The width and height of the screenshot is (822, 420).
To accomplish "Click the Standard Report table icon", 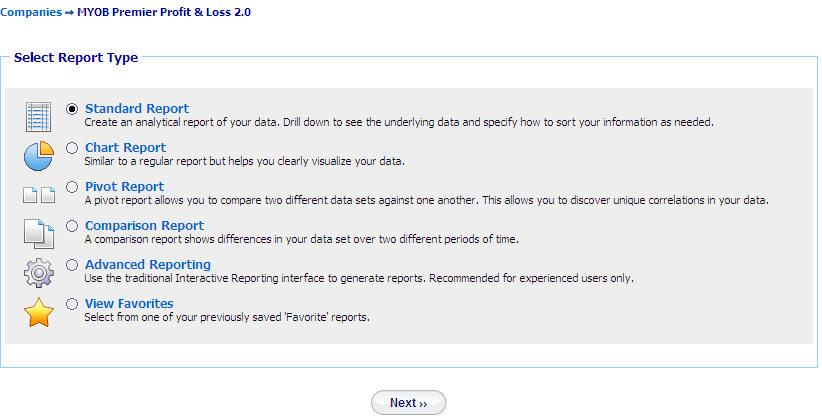I will [x=38, y=117].
